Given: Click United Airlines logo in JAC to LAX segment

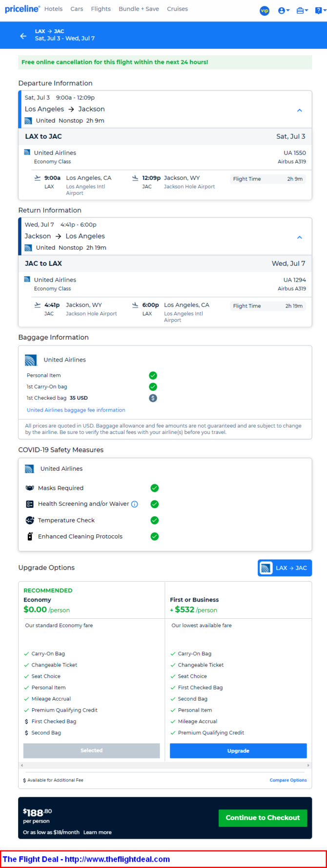Looking at the screenshot, I should pyautogui.click(x=27, y=280).
